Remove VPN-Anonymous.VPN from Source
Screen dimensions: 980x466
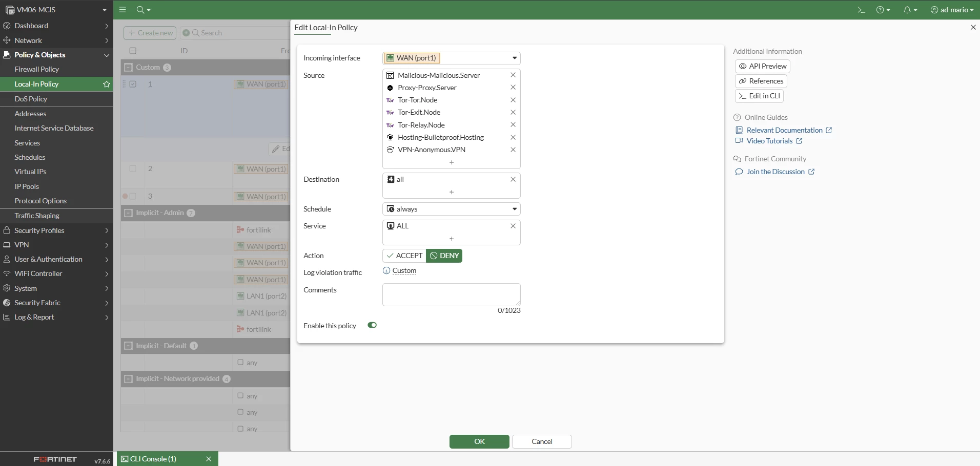513,150
